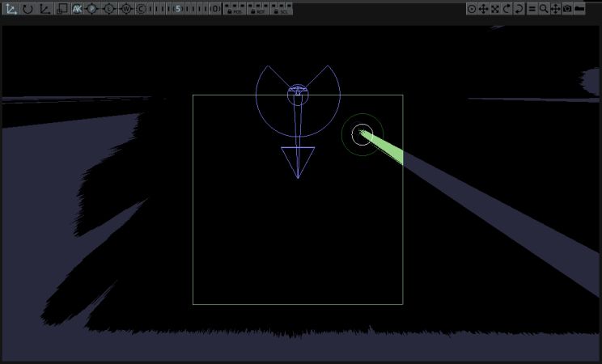Click the overlapping squares tool icon

pyautogui.click(x=61, y=9)
